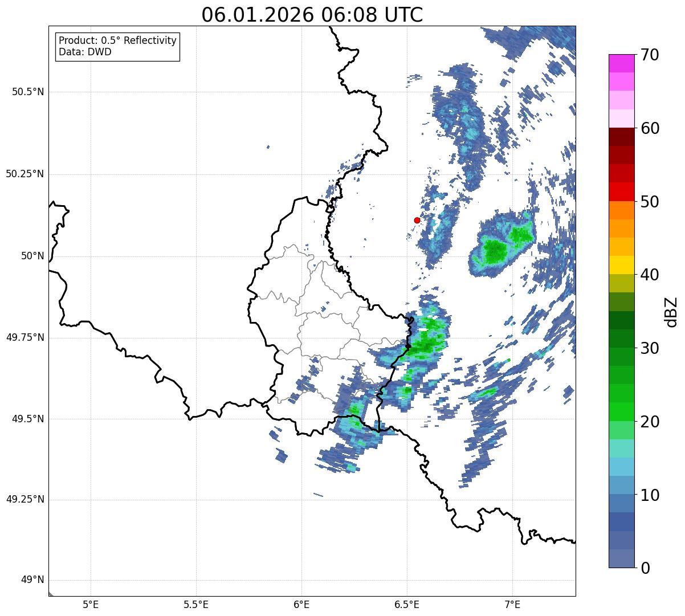Click the 'dBZ' colorbar axis label

[x=671, y=311]
